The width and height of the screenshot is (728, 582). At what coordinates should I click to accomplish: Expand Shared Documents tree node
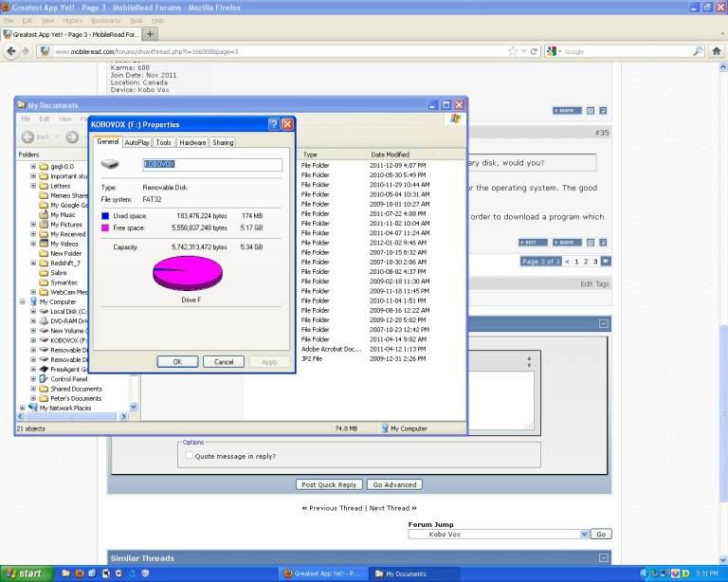[x=33, y=389]
